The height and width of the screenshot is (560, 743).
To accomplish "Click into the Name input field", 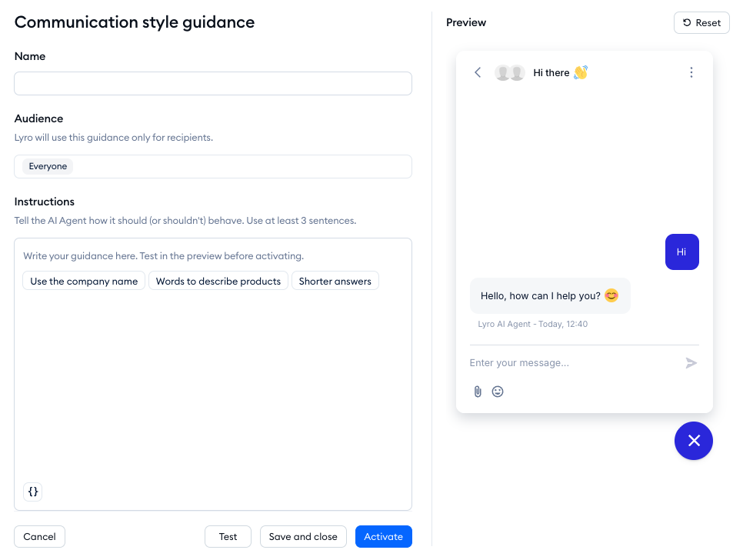I will coord(213,83).
